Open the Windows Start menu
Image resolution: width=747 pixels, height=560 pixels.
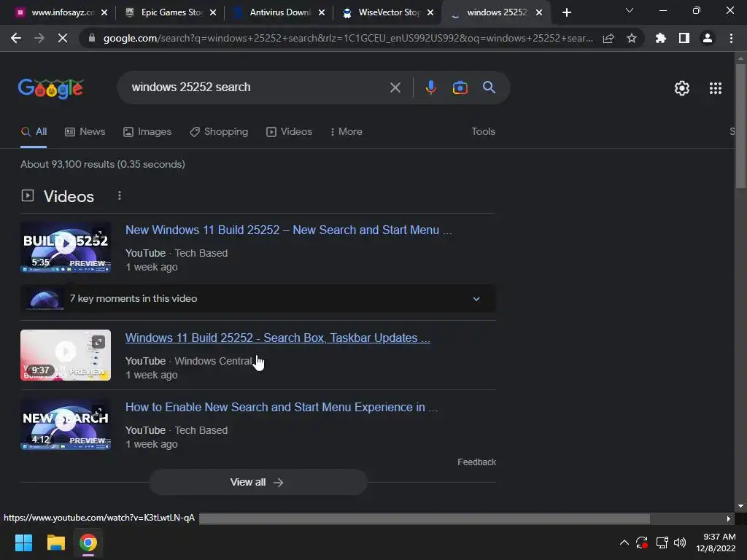[23, 542]
